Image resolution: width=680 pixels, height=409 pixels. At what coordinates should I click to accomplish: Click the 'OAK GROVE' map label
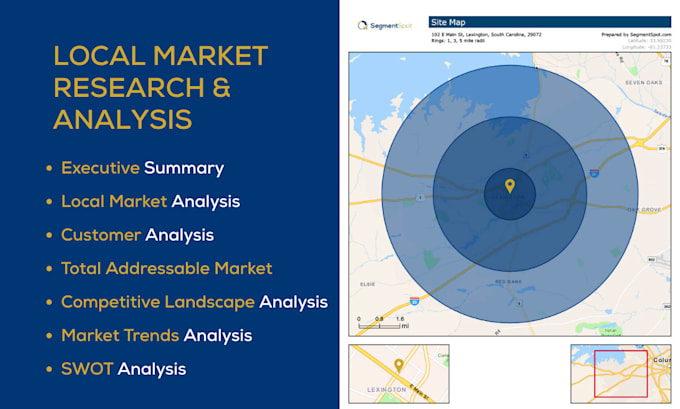[x=644, y=209]
